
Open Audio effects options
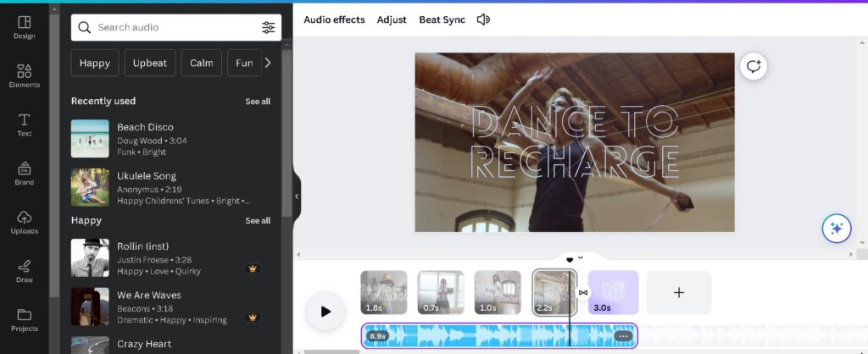click(x=334, y=19)
